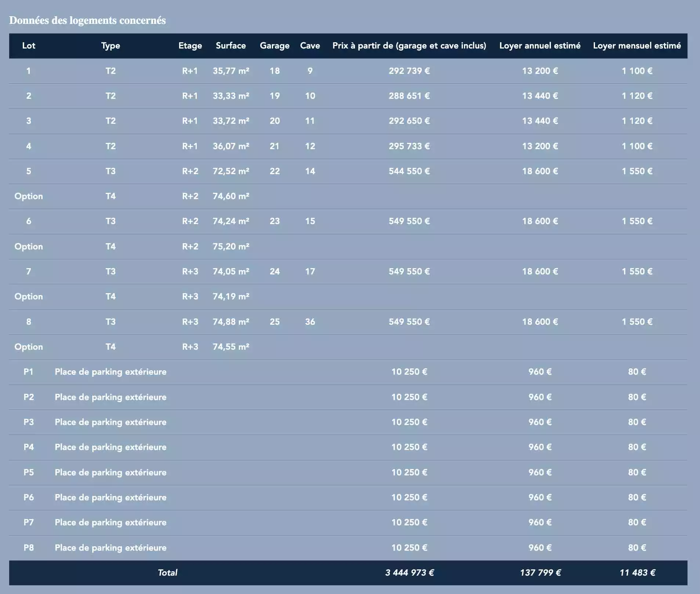
Task: Click garage number 22
Action: (x=275, y=171)
